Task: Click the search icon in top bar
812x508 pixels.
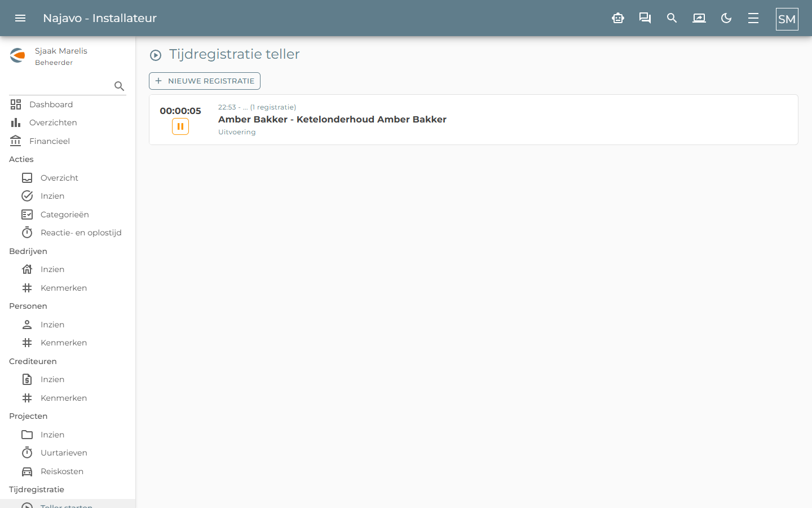Action: 672,18
